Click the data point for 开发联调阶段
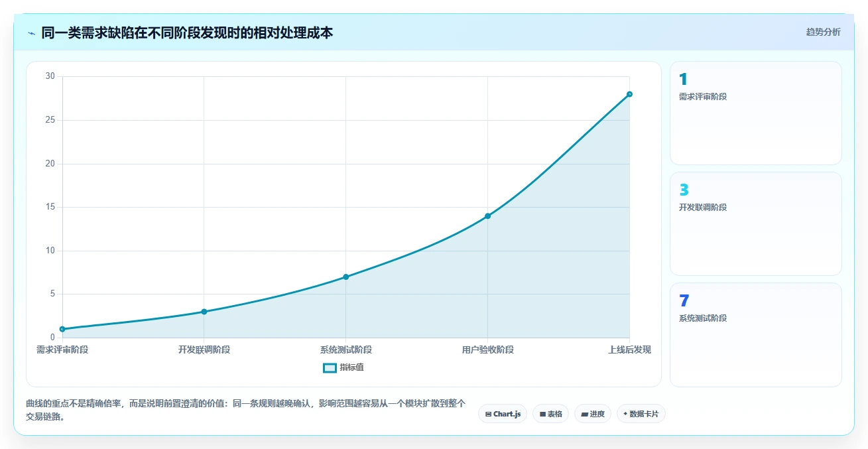The width and height of the screenshot is (868, 449). click(204, 312)
